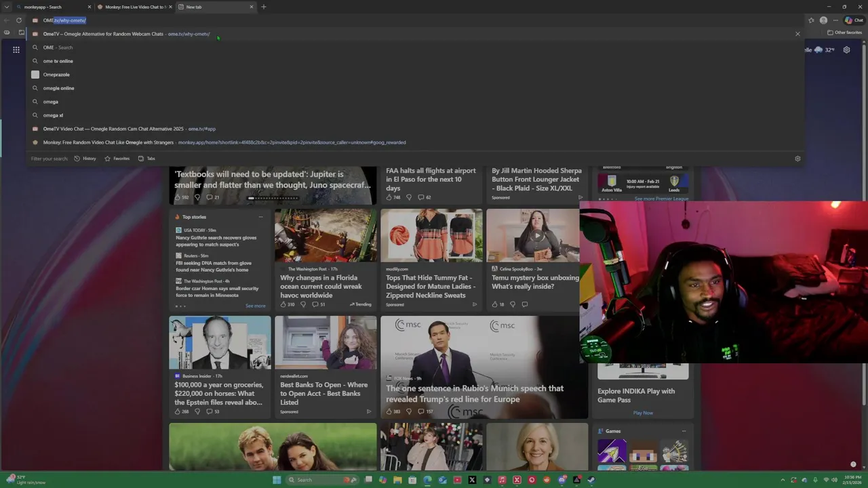
Task: Show hidden system tray icons chevron
Action: coord(783,480)
